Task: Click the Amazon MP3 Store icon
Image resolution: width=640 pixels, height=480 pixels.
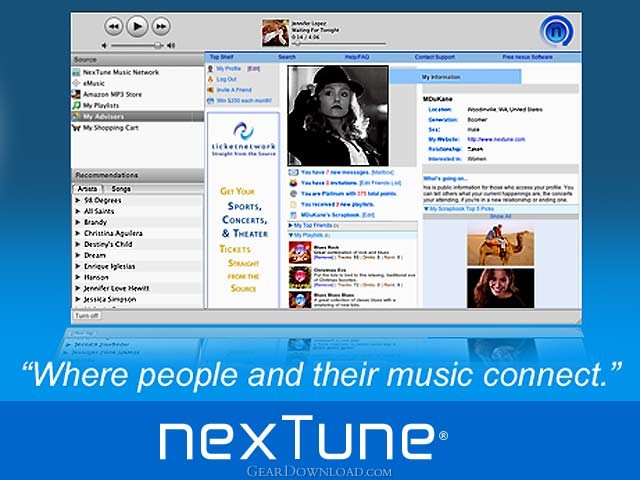Action: tap(76, 94)
